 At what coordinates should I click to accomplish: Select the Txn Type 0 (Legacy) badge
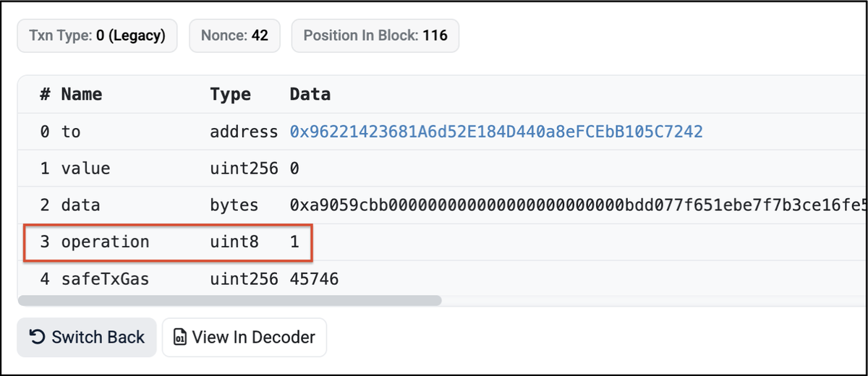click(97, 35)
